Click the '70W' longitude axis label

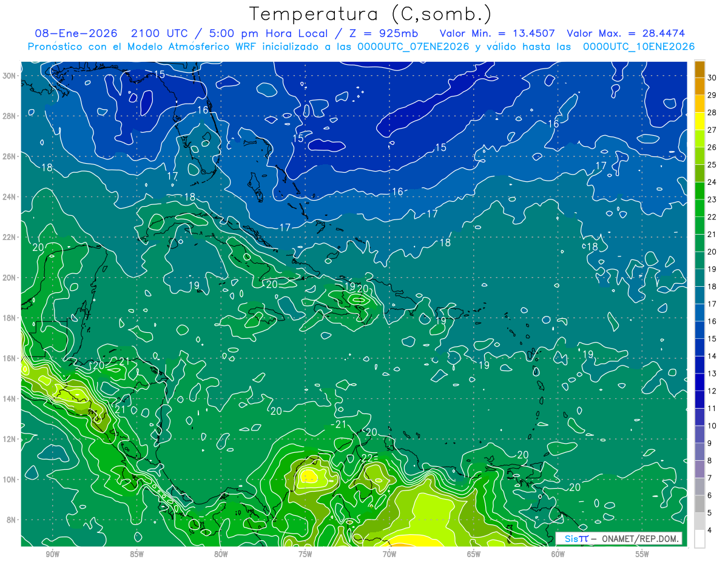pos(389,554)
